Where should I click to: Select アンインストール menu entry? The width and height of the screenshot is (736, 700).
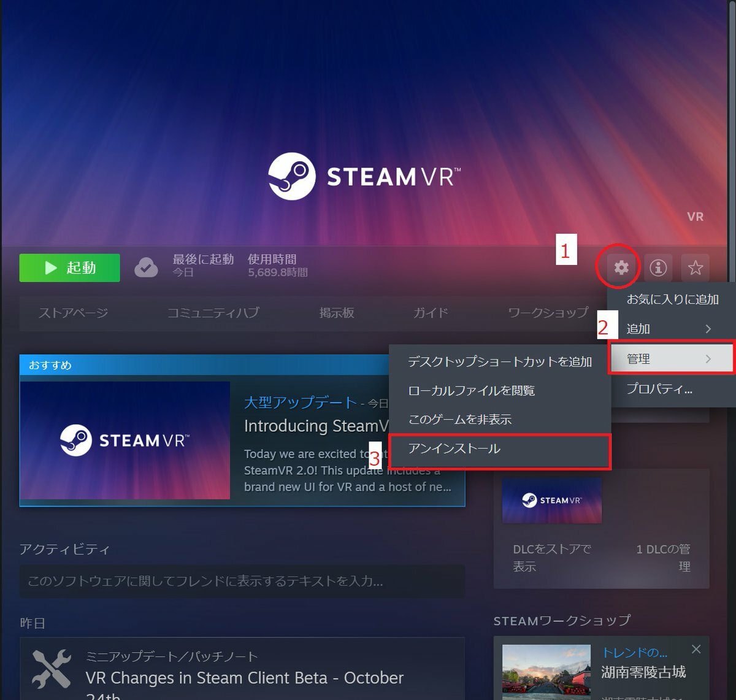point(500,449)
